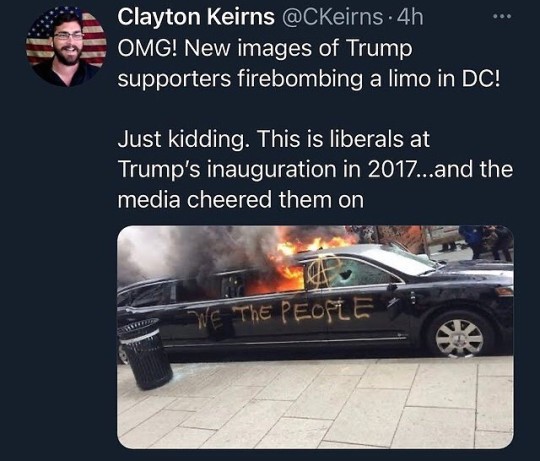Select the 'OMG! New images' tweet text
Screen dimensions: 540x461
[x=308, y=63]
